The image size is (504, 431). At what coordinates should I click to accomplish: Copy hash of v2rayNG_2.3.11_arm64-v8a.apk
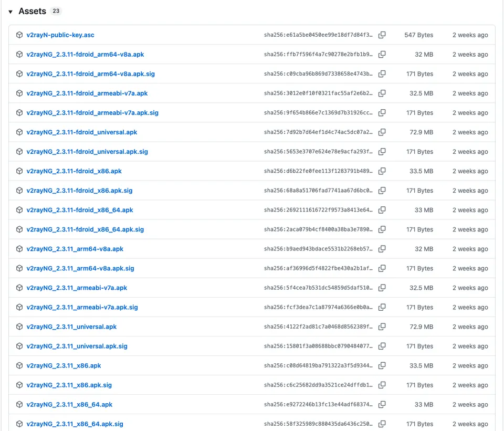[x=382, y=249]
